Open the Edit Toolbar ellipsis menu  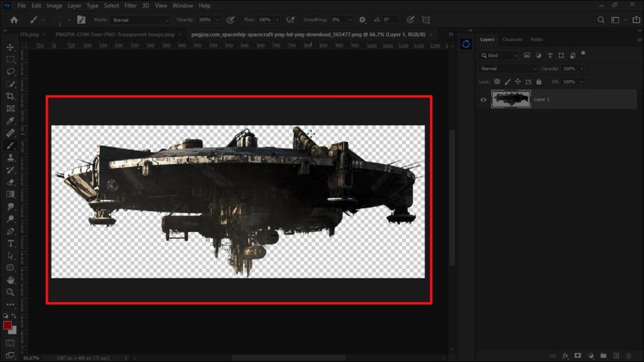(10, 305)
